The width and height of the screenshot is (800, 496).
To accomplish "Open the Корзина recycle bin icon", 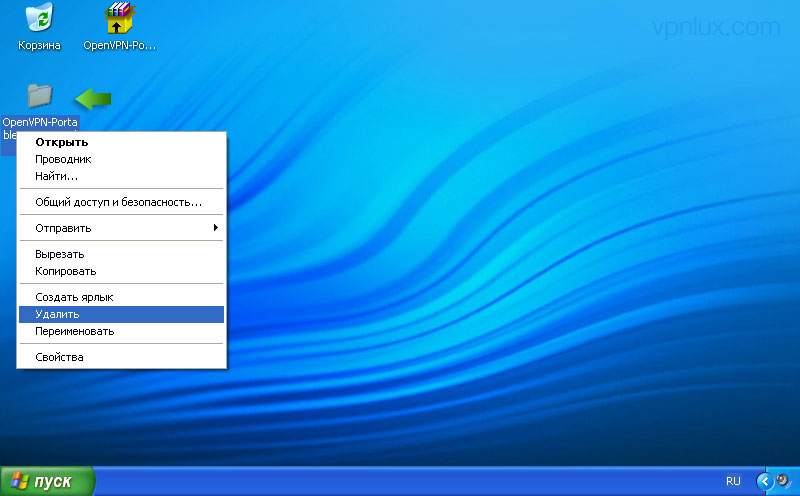I will pyautogui.click(x=40, y=19).
